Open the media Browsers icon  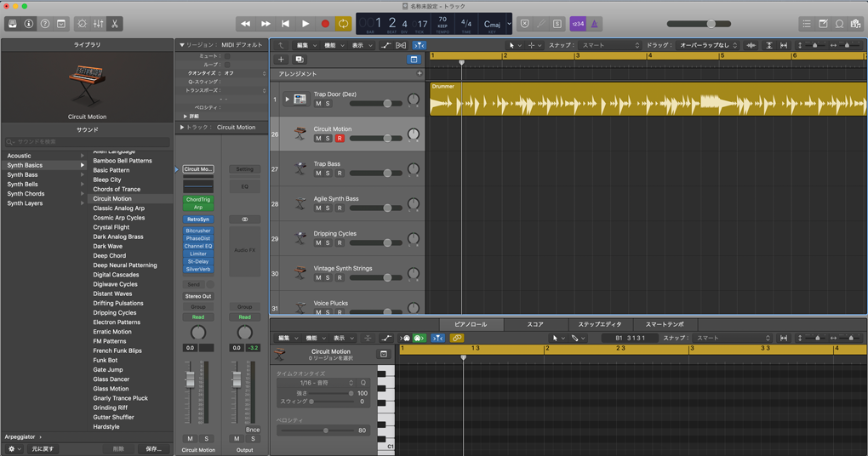(856, 24)
